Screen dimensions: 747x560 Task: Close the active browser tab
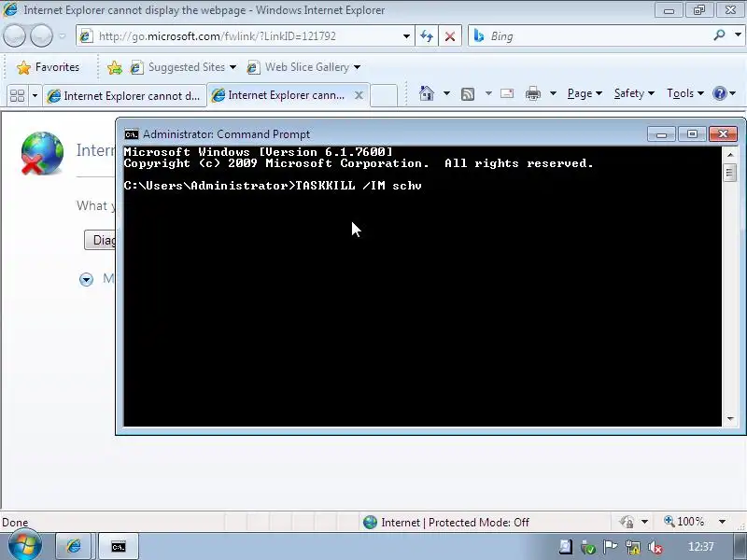(359, 95)
